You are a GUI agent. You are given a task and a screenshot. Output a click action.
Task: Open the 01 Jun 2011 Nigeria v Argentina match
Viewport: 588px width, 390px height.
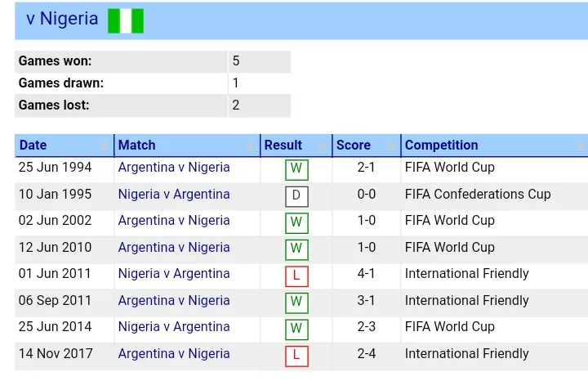tap(174, 274)
